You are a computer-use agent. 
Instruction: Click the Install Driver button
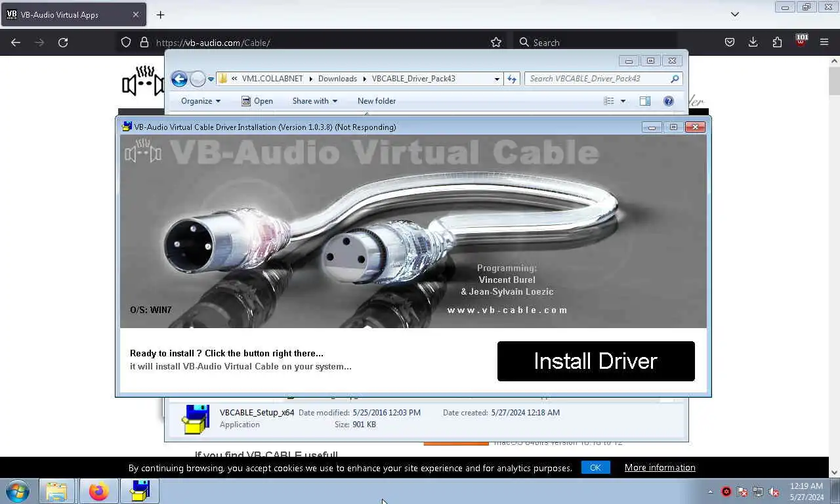(x=596, y=361)
